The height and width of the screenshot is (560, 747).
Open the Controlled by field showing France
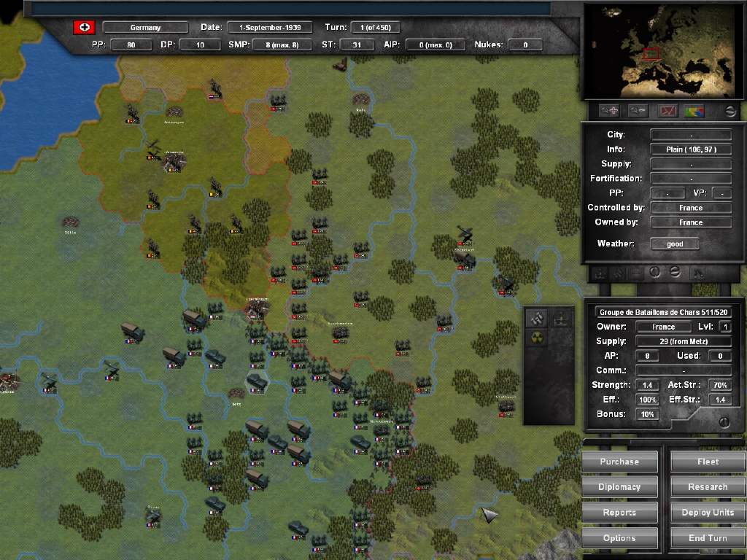tap(692, 207)
